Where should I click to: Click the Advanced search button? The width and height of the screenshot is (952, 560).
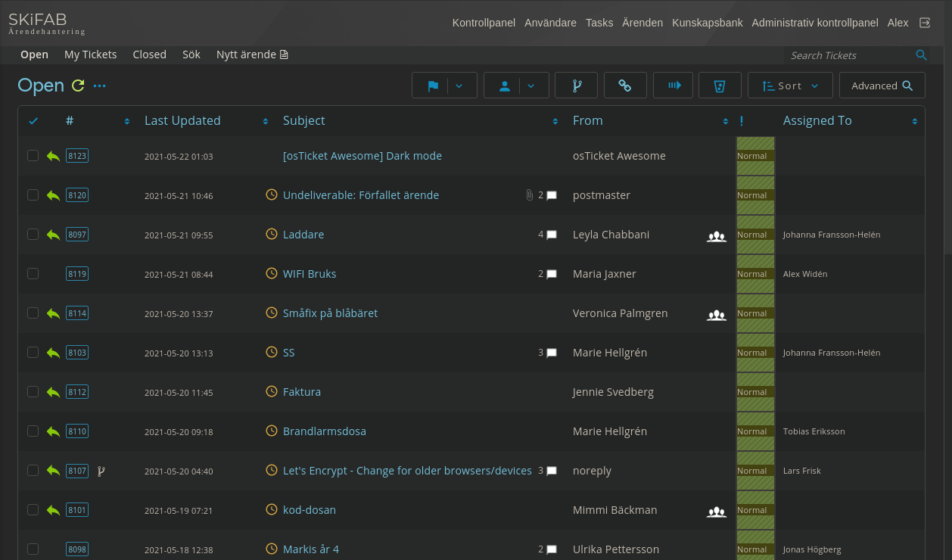tap(882, 86)
